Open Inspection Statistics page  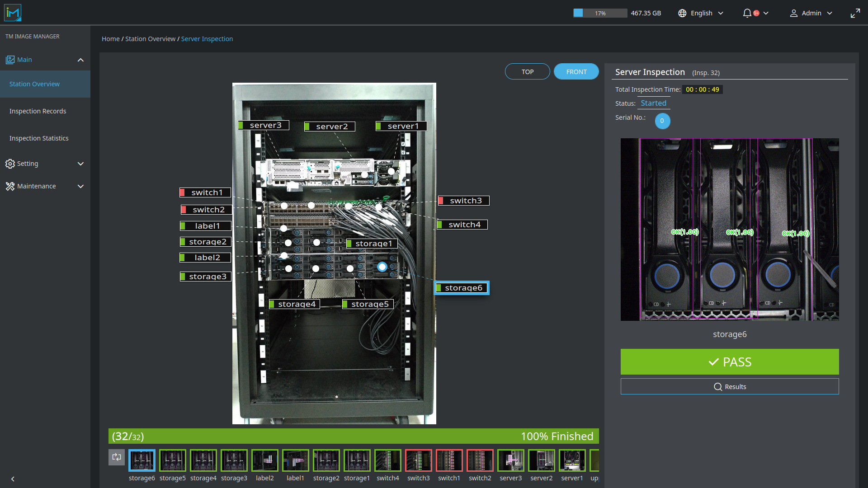[x=39, y=138]
